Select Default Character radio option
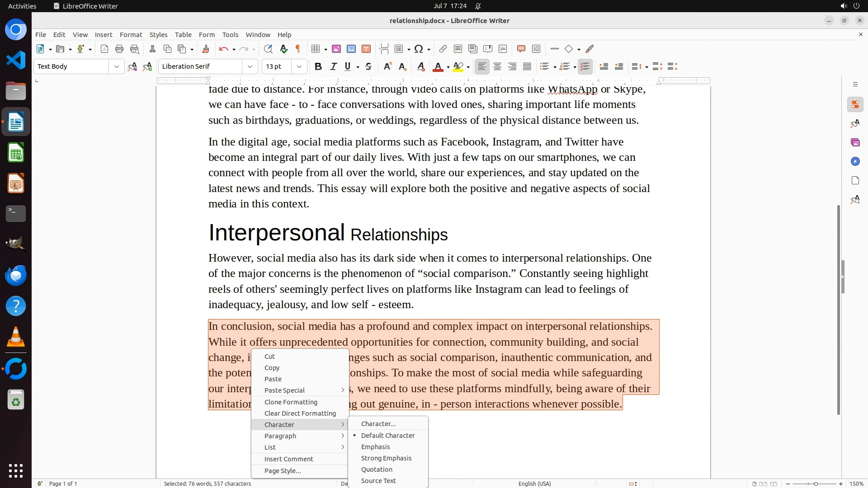The height and width of the screenshot is (488, 868). [387, 436]
